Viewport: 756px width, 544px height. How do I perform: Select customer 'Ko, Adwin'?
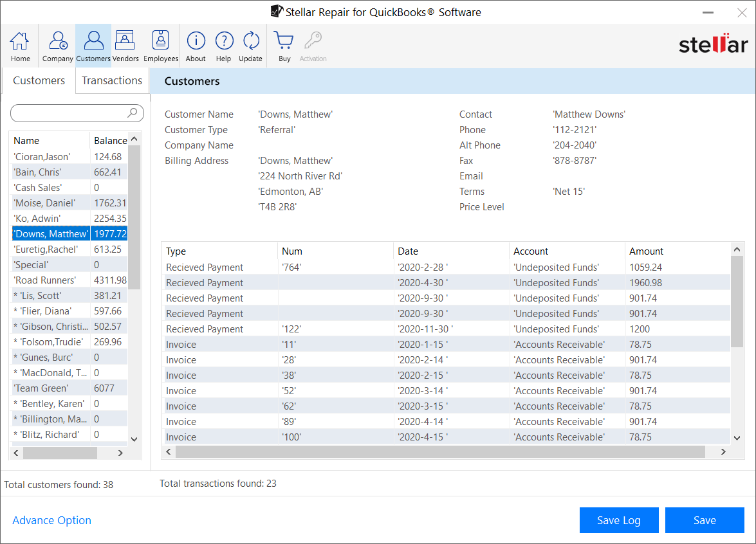70,218
